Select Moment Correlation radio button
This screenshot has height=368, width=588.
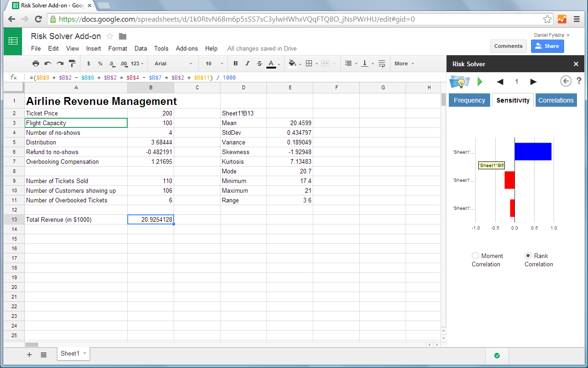[x=475, y=256]
